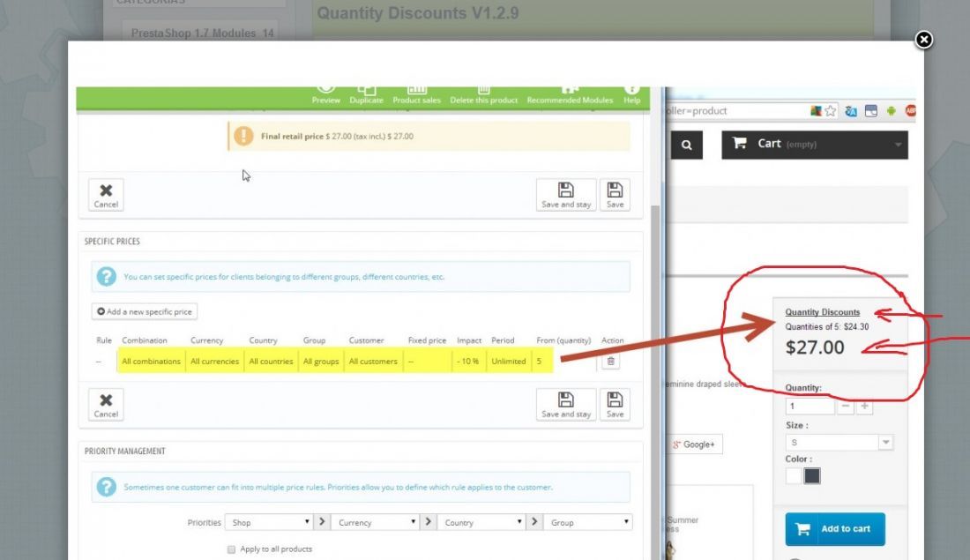Viewport: 970px width, 560px height.
Task: Open Preview in the green toolbar
Action: 326,95
